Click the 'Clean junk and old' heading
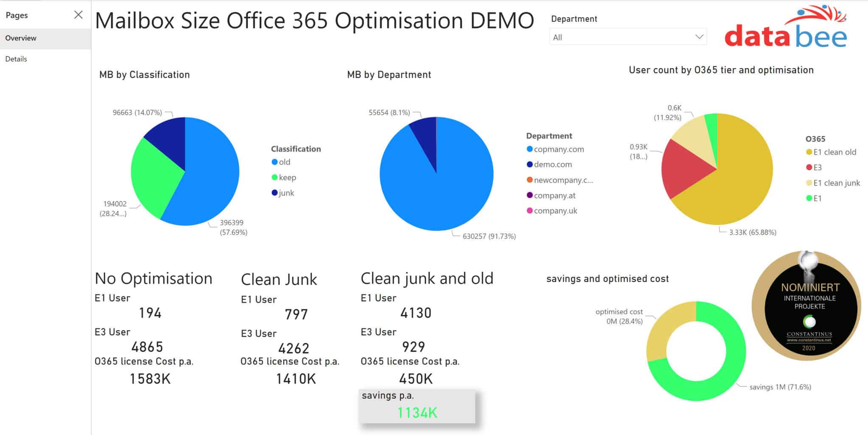 click(x=427, y=279)
